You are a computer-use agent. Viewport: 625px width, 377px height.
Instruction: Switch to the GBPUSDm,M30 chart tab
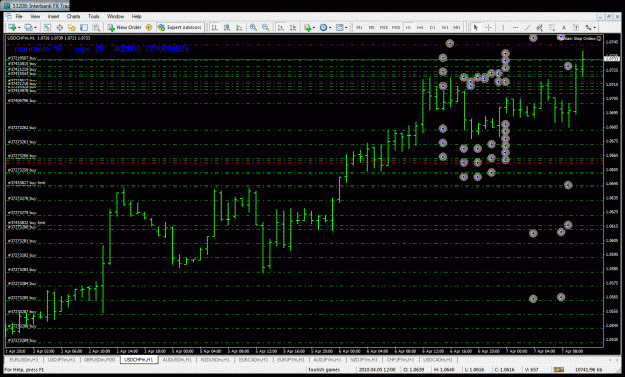(x=99, y=359)
